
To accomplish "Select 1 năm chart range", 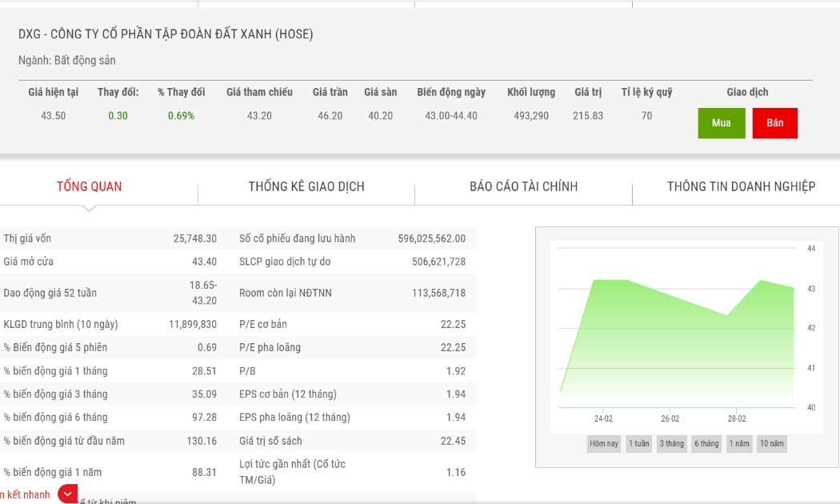I will pos(738,443).
